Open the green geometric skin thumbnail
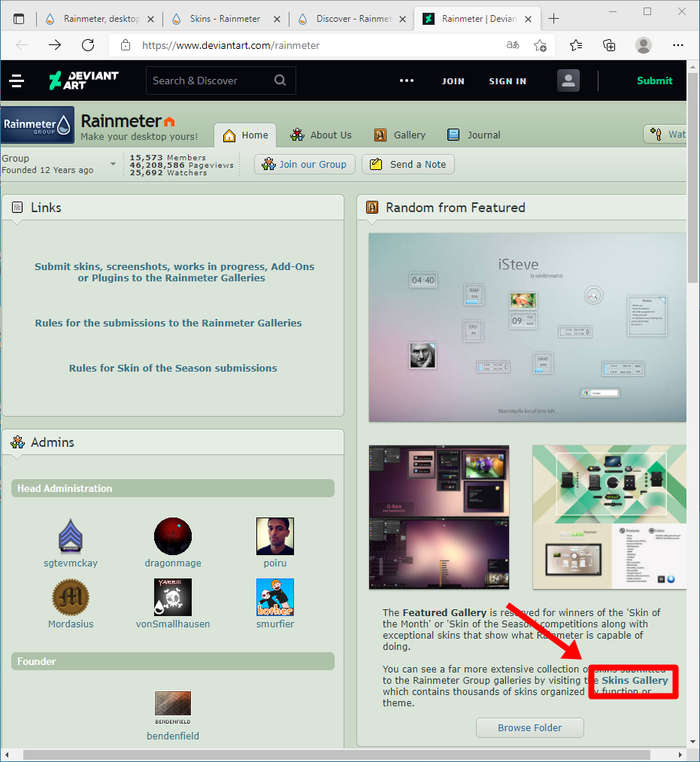700x762 pixels. 609,517
